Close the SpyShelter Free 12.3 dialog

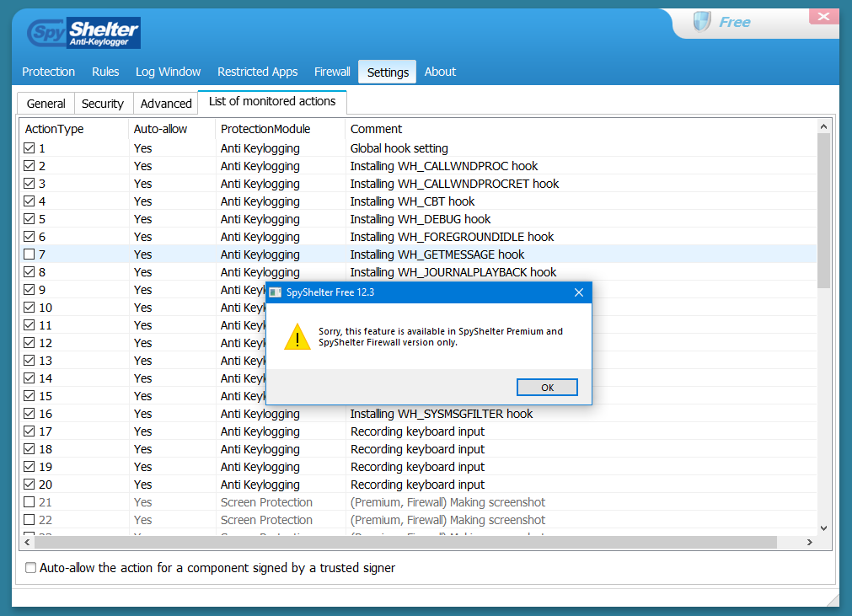[579, 292]
